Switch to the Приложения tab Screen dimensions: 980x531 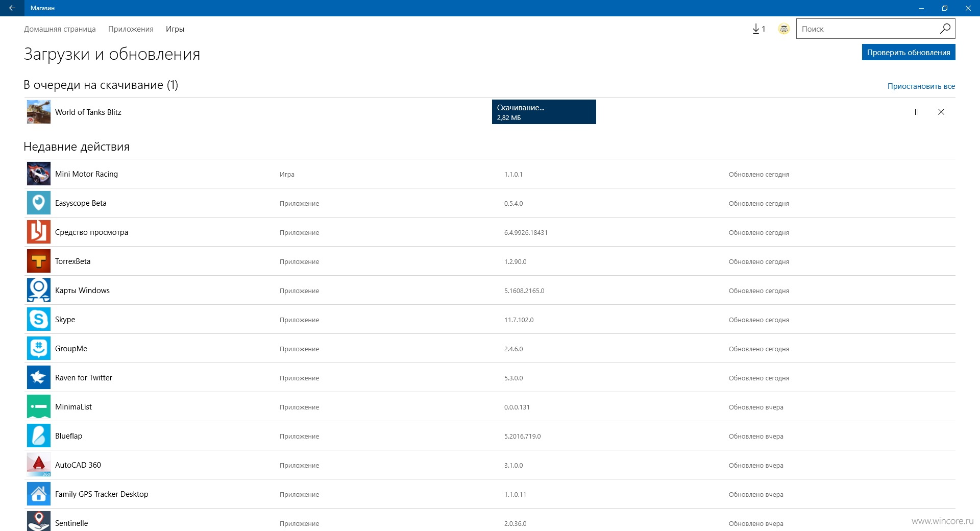pos(131,29)
